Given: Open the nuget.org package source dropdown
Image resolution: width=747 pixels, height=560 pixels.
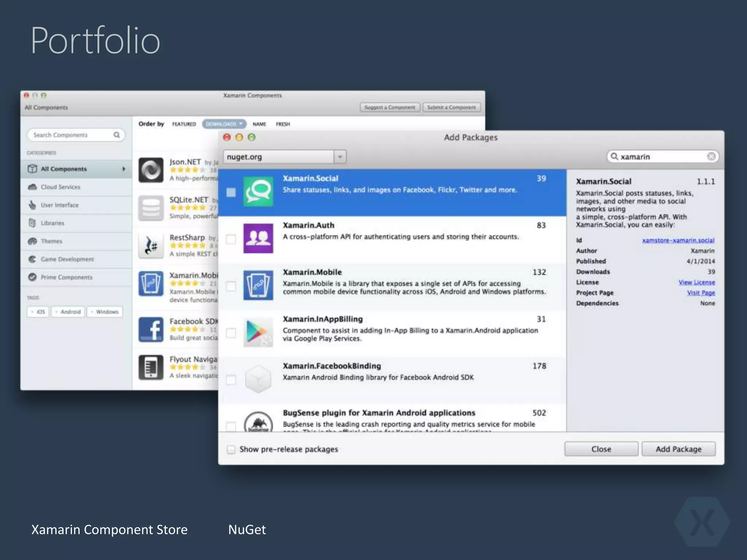Looking at the screenshot, I should pyautogui.click(x=340, y=157).
